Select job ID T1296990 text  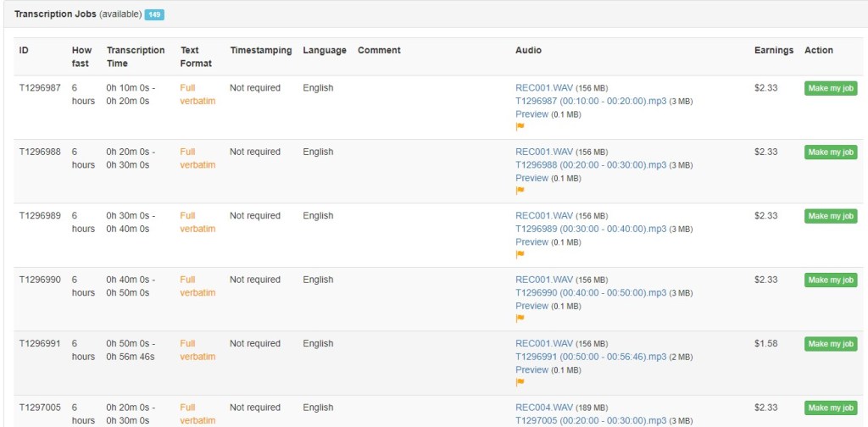coord(40,280)
